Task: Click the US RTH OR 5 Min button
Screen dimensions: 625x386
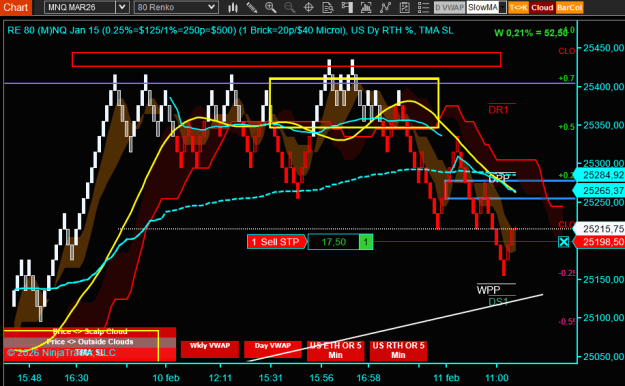Action: 398,351
